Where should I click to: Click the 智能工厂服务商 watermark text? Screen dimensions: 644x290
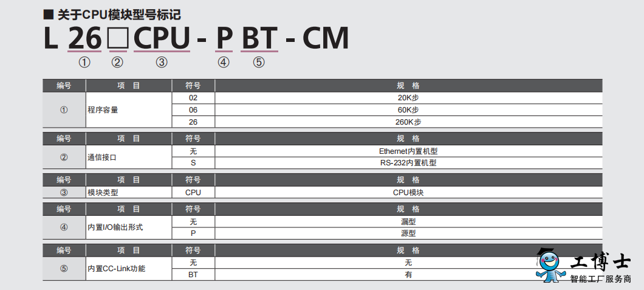(601, 279)
